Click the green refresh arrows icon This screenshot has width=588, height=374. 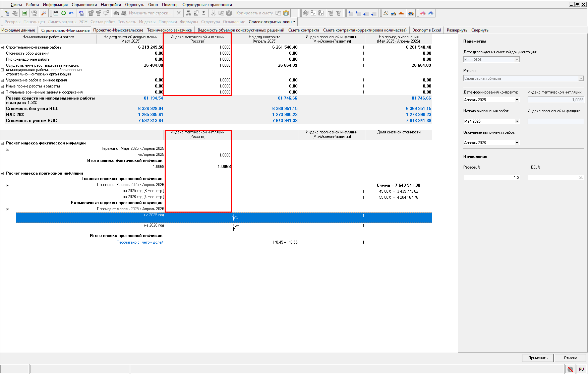tap(64, 13)
